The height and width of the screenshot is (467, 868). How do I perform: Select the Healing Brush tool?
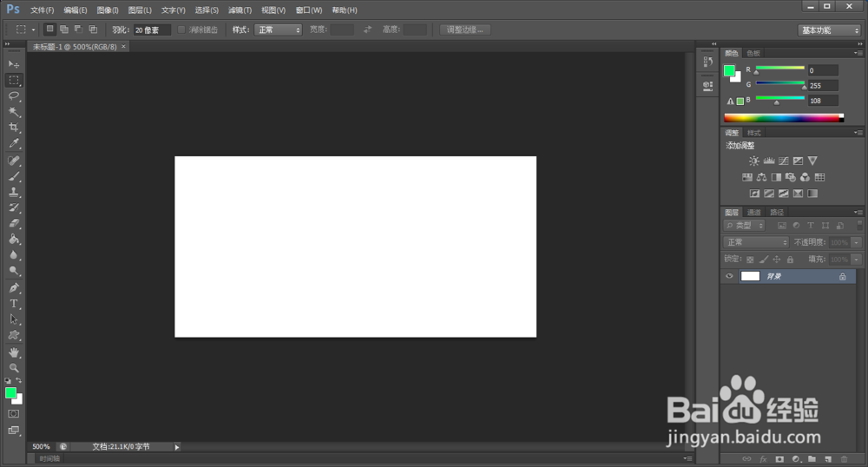click(14, 161)
